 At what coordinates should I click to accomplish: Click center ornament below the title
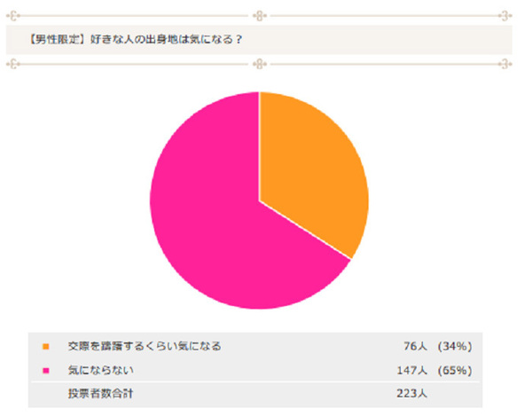pyautogui.click(x=259, y=64)
